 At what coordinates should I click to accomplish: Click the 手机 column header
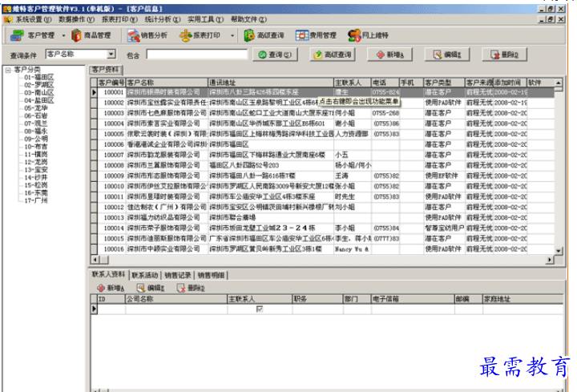pyautogui.click(x=411, y=83)
